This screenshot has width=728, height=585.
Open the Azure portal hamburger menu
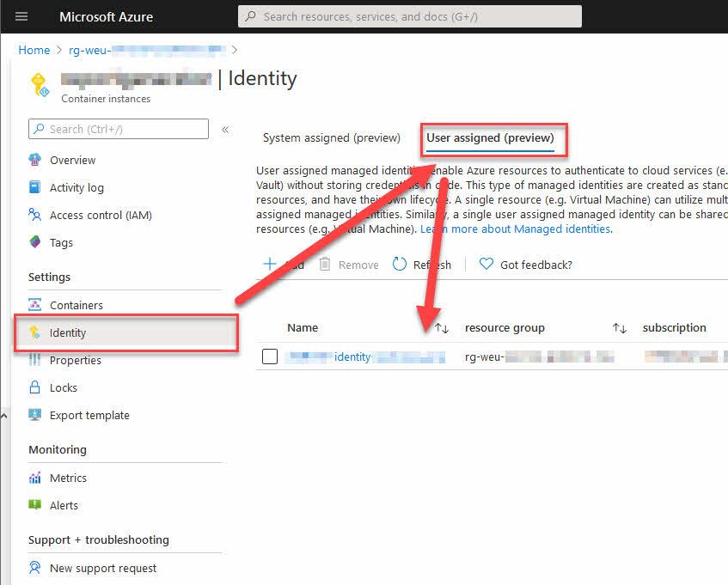(x=21, y=15)
